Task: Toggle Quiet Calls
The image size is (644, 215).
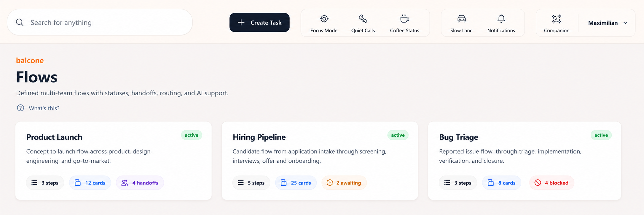Action: click(363, 23)
